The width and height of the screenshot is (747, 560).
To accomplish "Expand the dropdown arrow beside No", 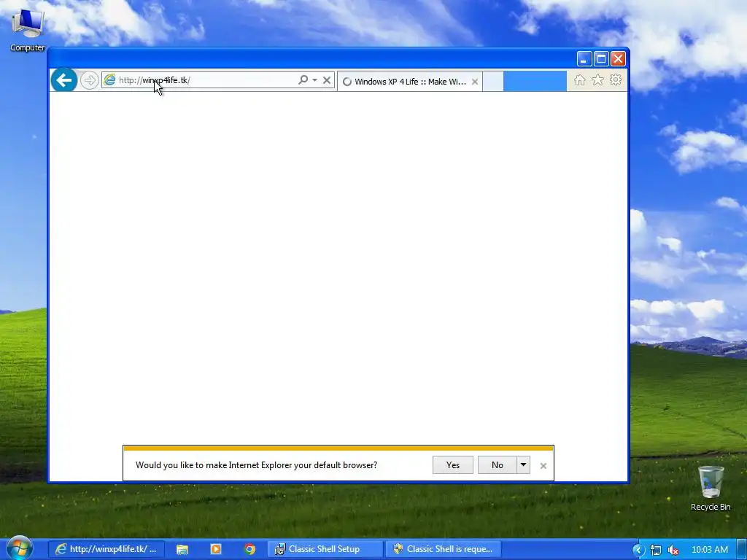I will (523, 464).
